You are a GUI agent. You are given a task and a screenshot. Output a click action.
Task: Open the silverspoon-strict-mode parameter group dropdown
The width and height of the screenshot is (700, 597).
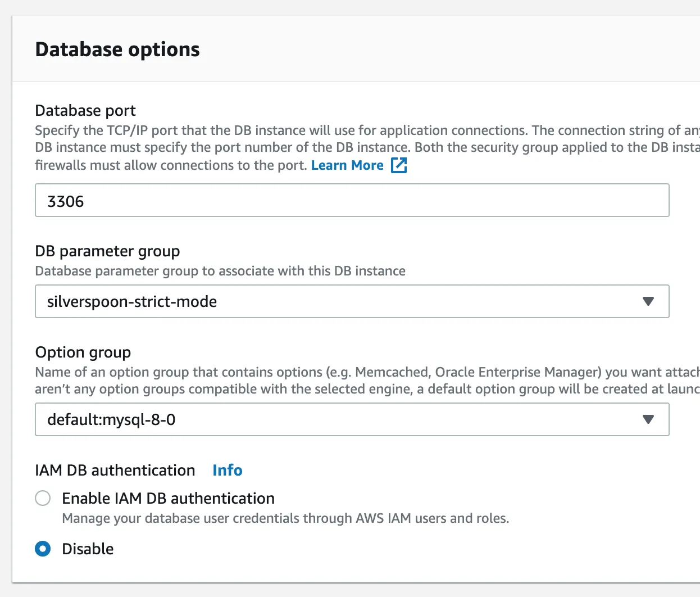coord(337,301)
